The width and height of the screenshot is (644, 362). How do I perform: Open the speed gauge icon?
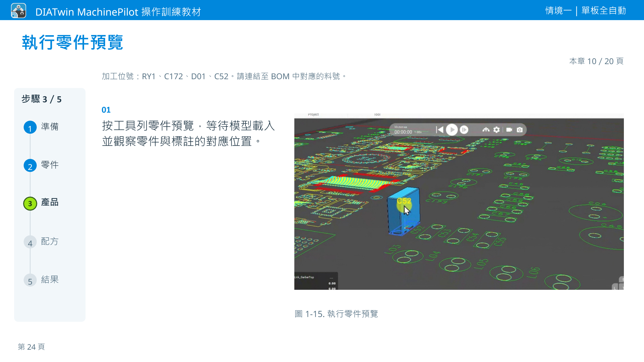(x=486, y=130)
